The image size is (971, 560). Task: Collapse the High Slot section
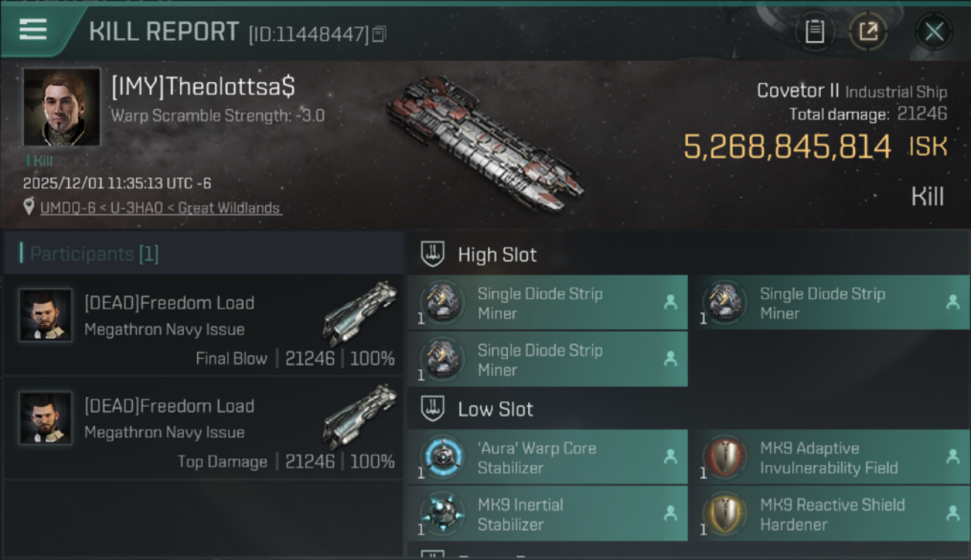pos(688,255)
